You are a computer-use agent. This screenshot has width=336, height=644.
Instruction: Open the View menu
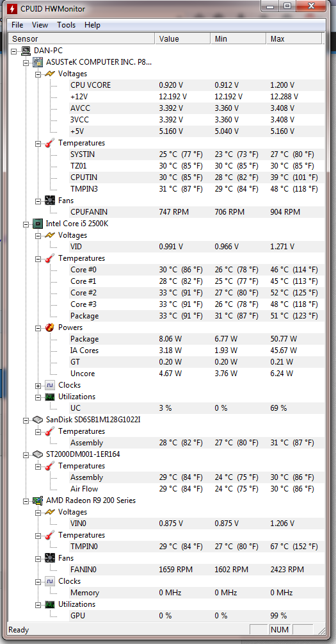(40, 25)
